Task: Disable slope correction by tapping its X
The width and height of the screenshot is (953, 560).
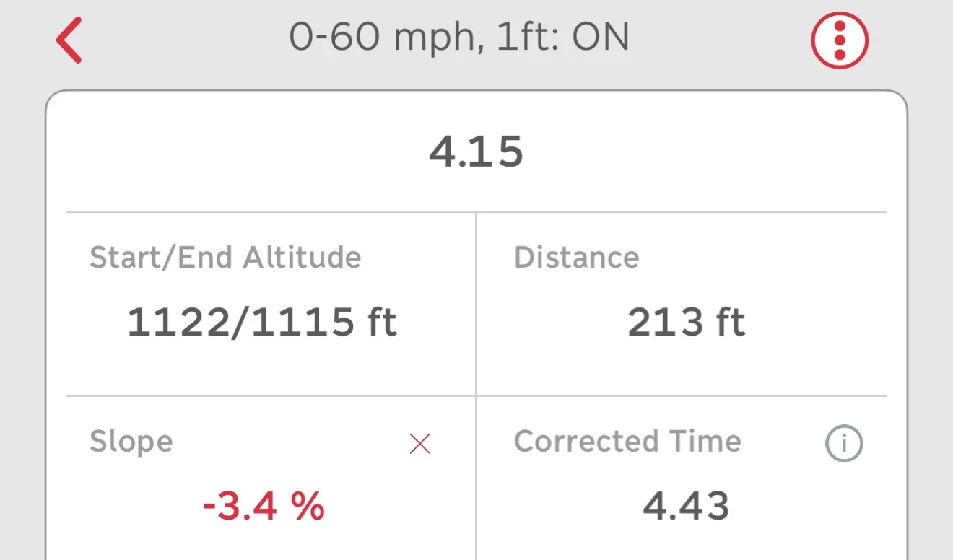Action: 419,443
